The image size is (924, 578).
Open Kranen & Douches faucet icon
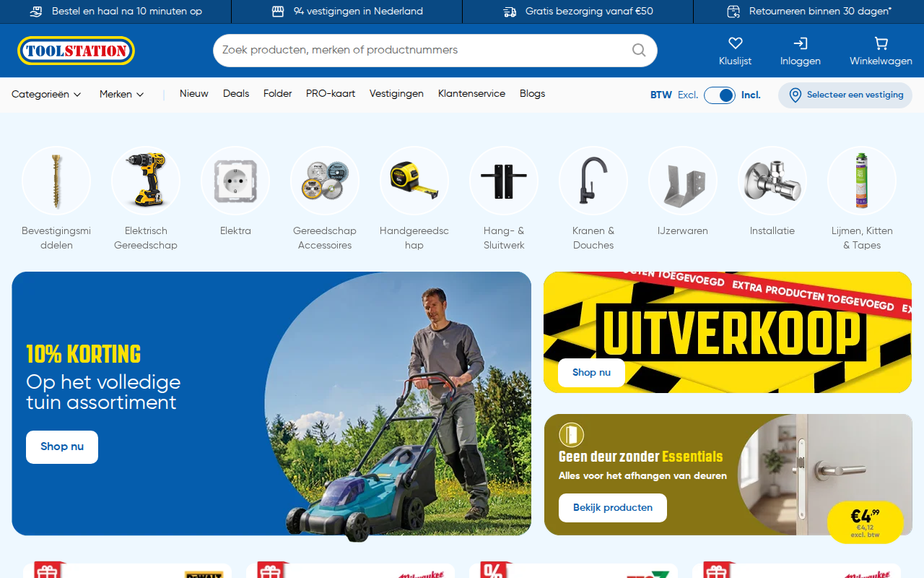[x=593, y=181]
